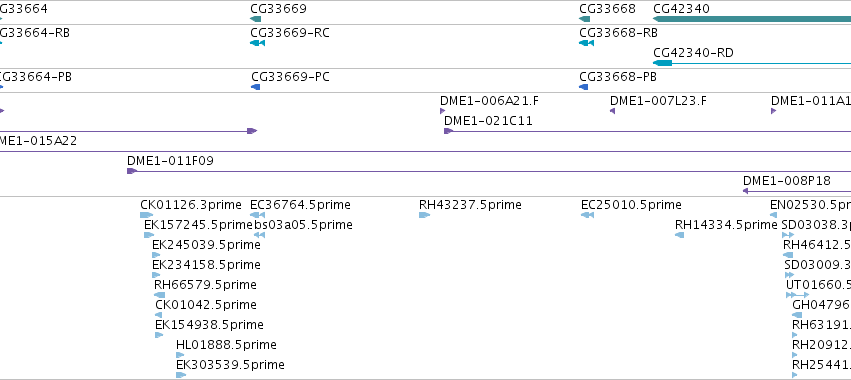
Task: Click the CG33668-PB protein glyph
Action: 584,87
